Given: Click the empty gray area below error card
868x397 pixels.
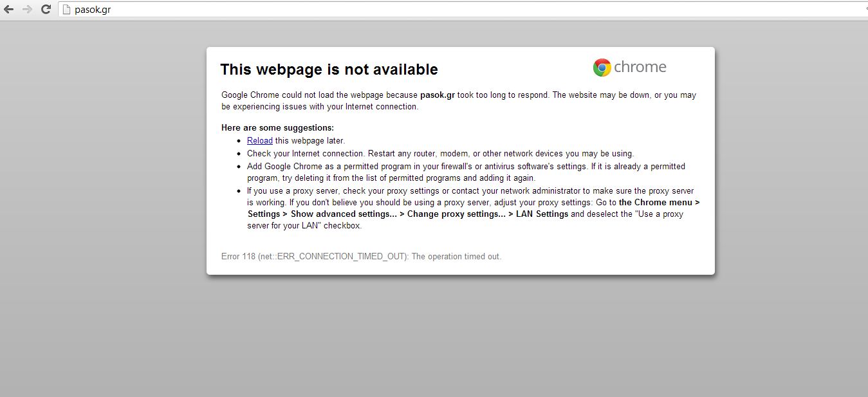Looking at the screenshot, I should 460,335.
